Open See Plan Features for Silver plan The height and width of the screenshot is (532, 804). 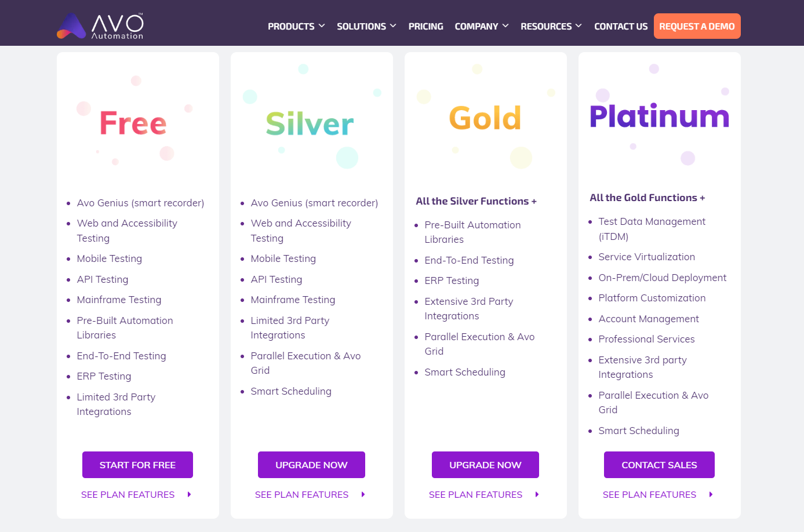coord(301,494)
